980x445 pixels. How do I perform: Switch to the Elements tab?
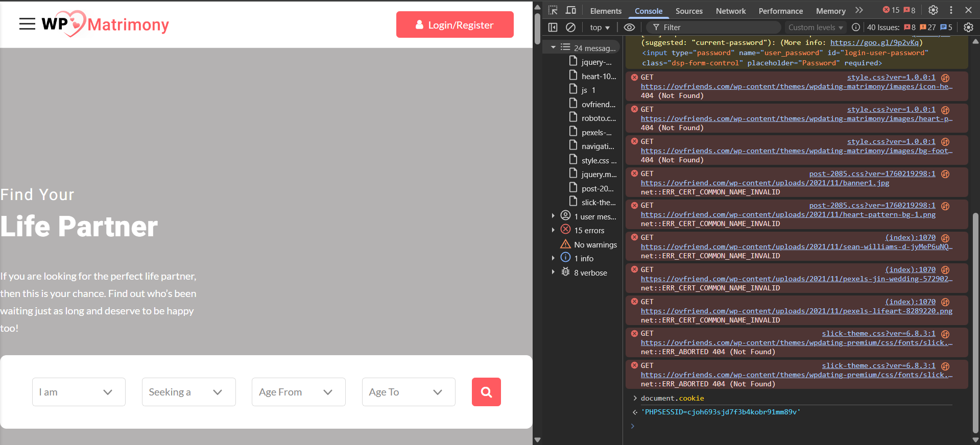(x=606, y=11)
